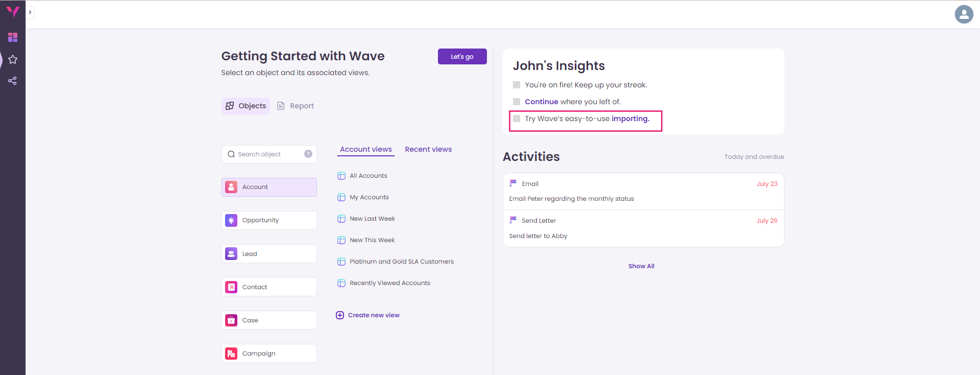980x375 pixels.
Task: Check the 'Try Wave's easy-to-use importing' checkbox
Action: [x=517, y=119]
